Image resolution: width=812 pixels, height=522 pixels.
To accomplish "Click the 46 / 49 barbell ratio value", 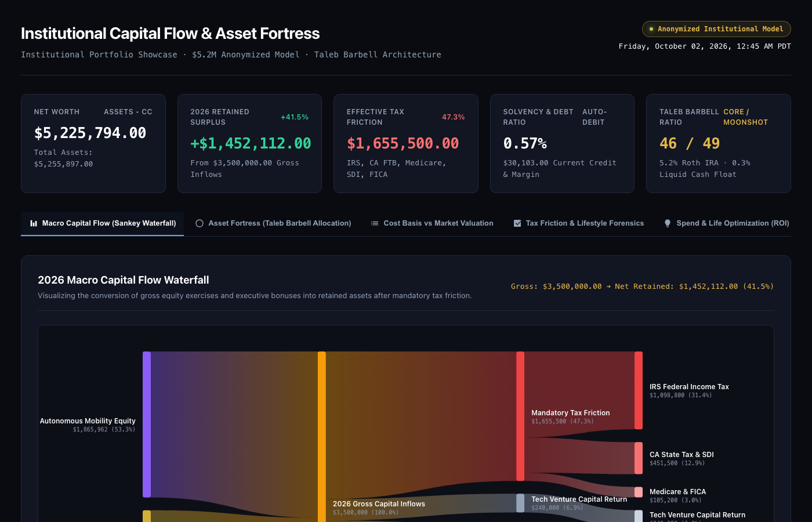I will pyautogui.click(x=690, y=143).
